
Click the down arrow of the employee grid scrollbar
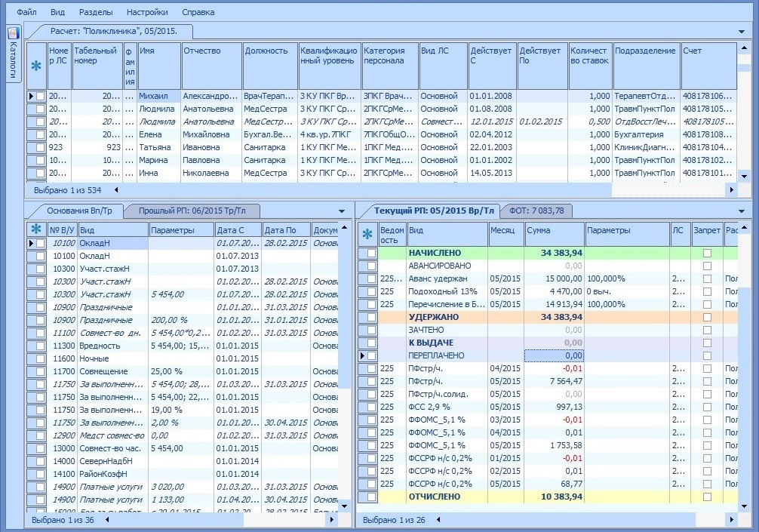744,177
